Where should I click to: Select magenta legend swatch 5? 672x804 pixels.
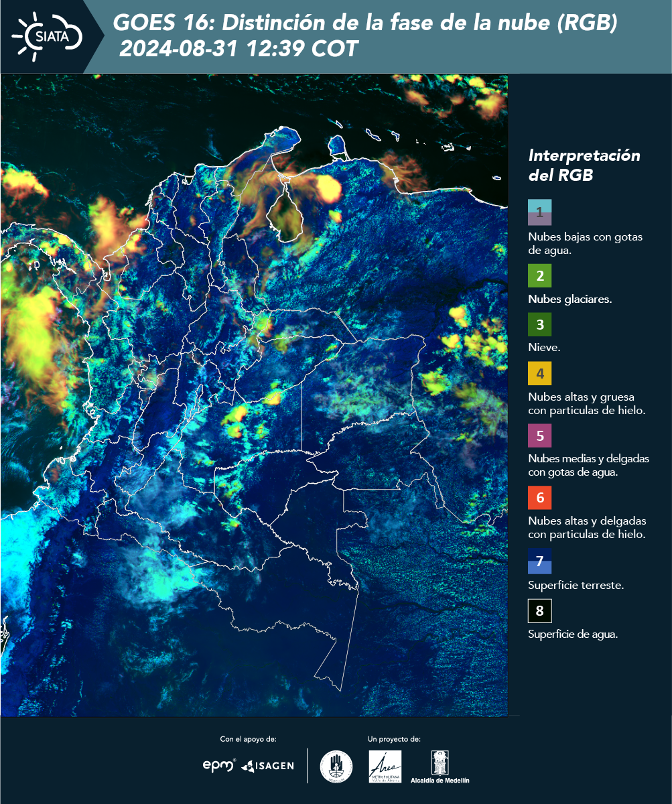point(539,435)
